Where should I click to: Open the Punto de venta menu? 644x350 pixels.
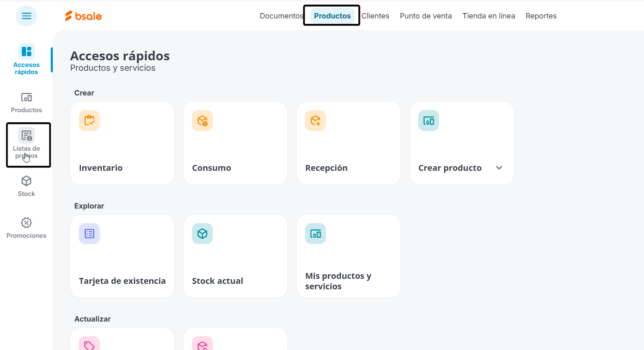coord(426,16)
